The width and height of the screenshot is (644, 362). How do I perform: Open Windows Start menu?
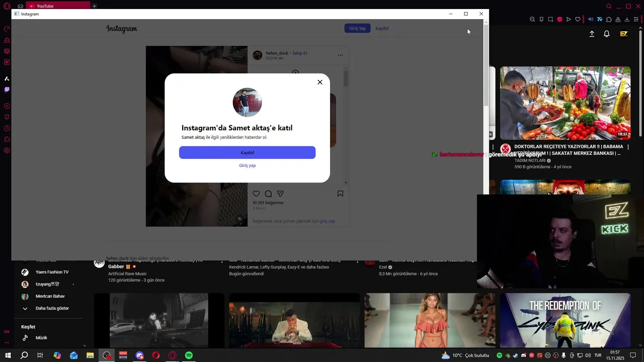click(x=8, y=355)
